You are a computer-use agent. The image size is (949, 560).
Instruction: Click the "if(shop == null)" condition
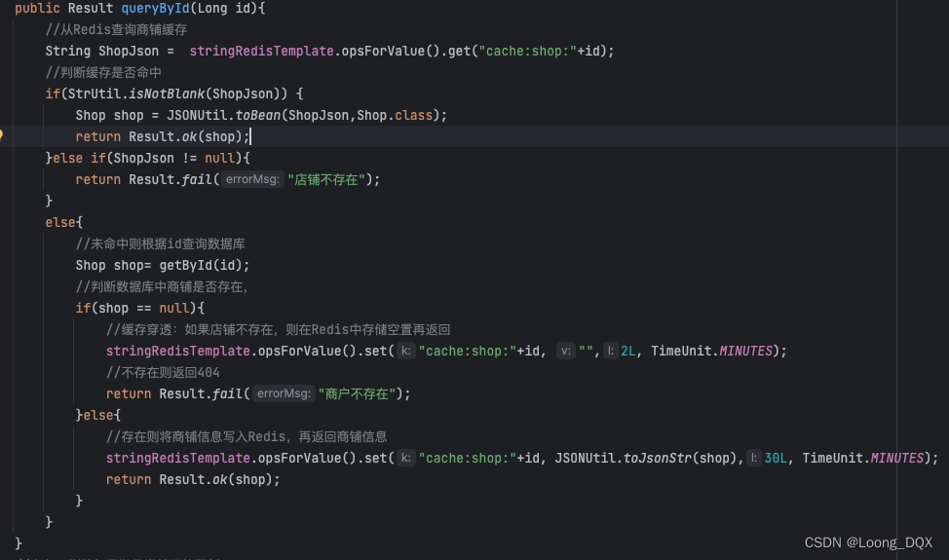(x=139, y=308)
